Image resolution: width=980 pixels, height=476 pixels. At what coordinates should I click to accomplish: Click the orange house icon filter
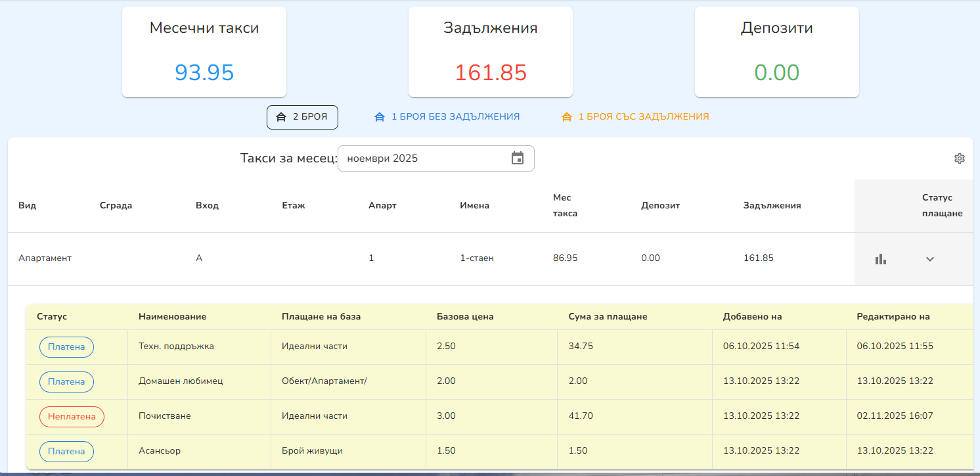coord(566,117)
